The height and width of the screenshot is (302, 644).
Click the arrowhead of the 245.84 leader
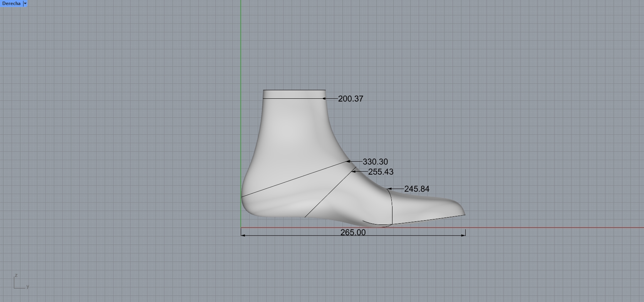pos(389,189)
